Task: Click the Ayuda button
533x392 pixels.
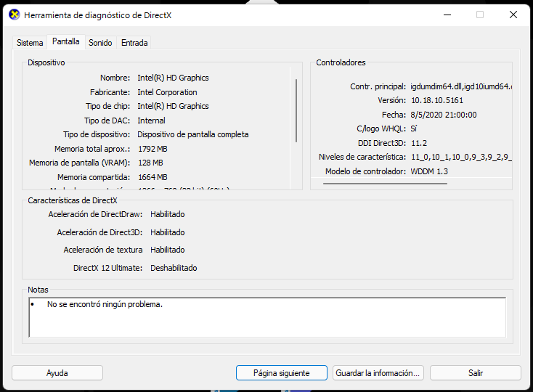Action: click(x=57, y=373)
